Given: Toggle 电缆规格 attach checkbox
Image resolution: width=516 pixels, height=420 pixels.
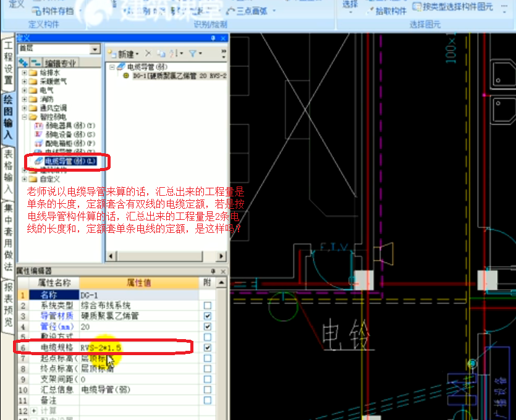Looking at the screenshot, I should click(207, 348).
